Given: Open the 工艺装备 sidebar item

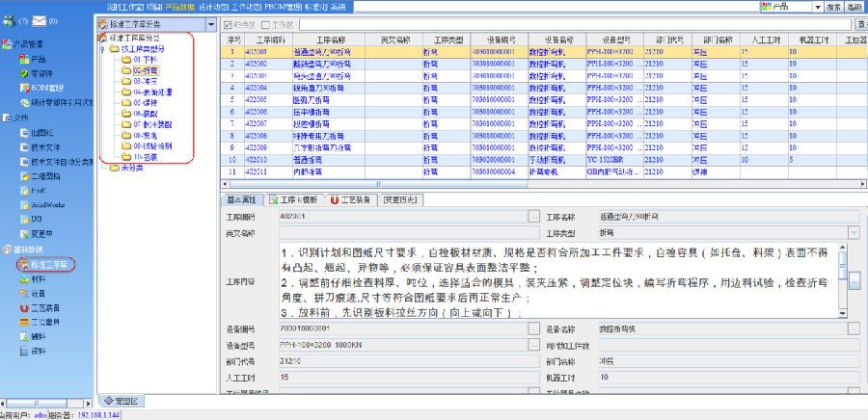Looking at the screenshot, I should (25, 308).
